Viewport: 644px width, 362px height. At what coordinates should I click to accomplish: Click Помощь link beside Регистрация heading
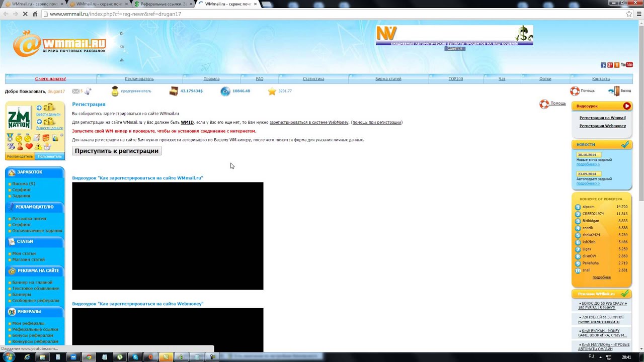558,103
